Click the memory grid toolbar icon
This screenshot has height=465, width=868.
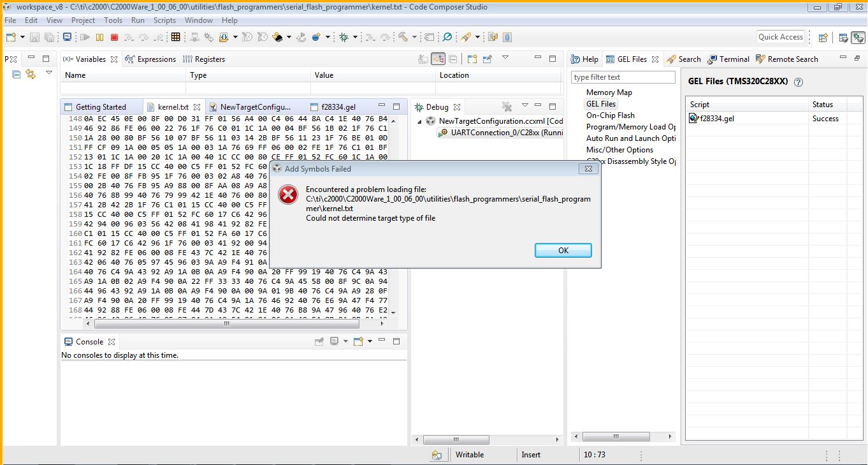(x=176, y=37)
